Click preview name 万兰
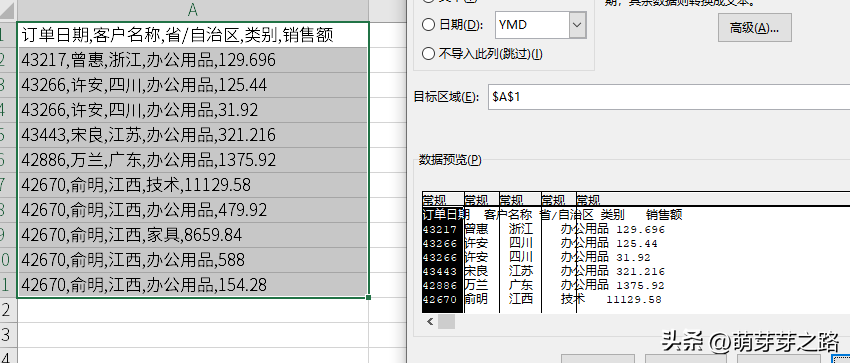The image size is (850, 363). pos(476,285)
